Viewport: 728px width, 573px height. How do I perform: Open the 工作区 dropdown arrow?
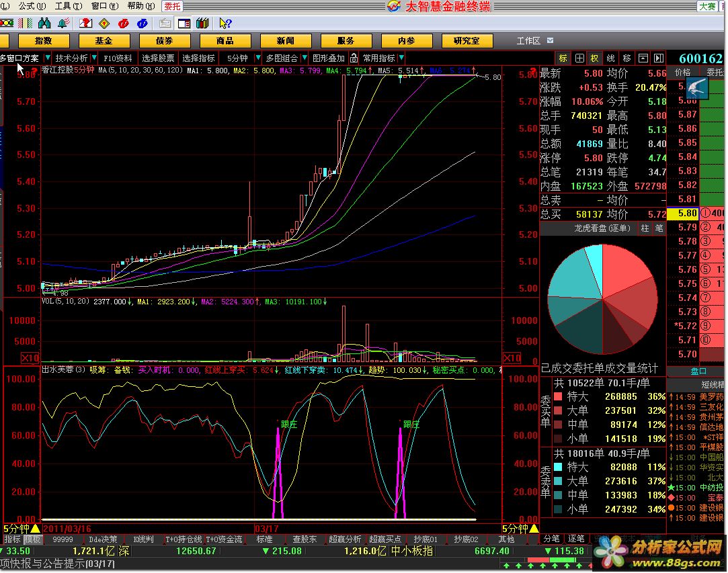click(x=550, y=40)
